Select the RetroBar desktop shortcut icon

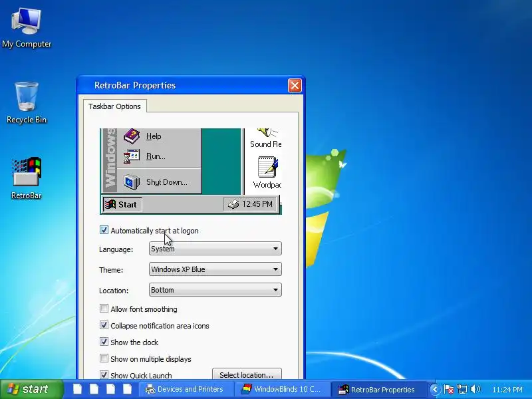27,178
